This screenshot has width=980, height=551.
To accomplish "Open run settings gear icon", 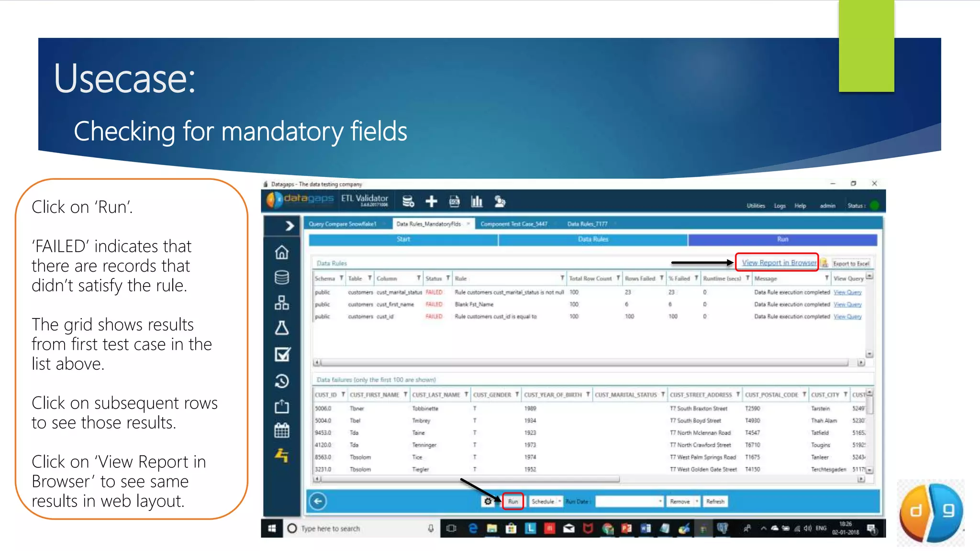I will (x=488, y=501).
